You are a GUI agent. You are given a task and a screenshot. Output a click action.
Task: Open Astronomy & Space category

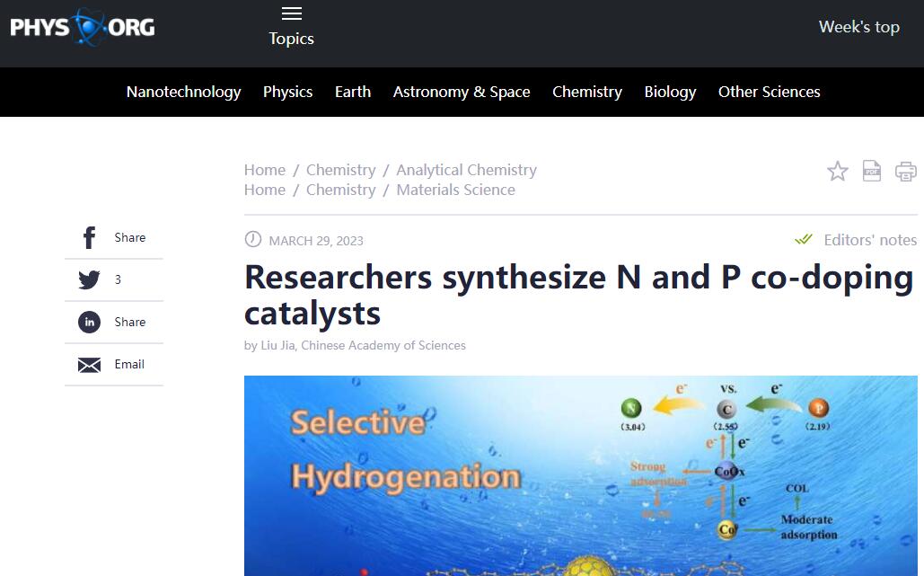point(462,92)
